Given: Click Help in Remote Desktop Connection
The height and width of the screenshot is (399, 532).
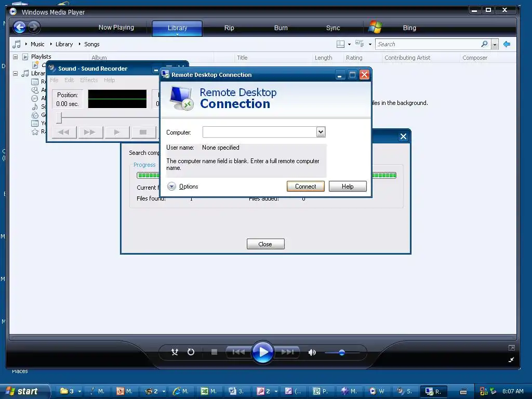Looking at the screenshot, I should pos(348,187).
